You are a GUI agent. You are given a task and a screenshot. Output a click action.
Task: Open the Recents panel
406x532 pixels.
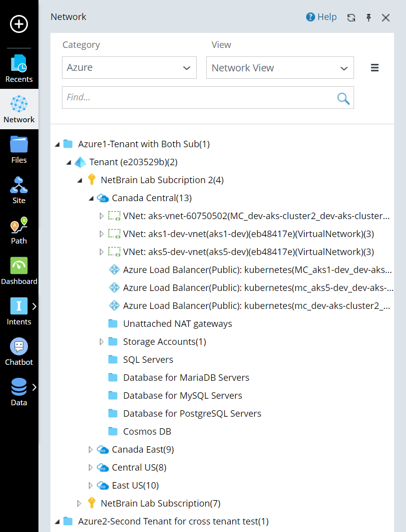19,69
